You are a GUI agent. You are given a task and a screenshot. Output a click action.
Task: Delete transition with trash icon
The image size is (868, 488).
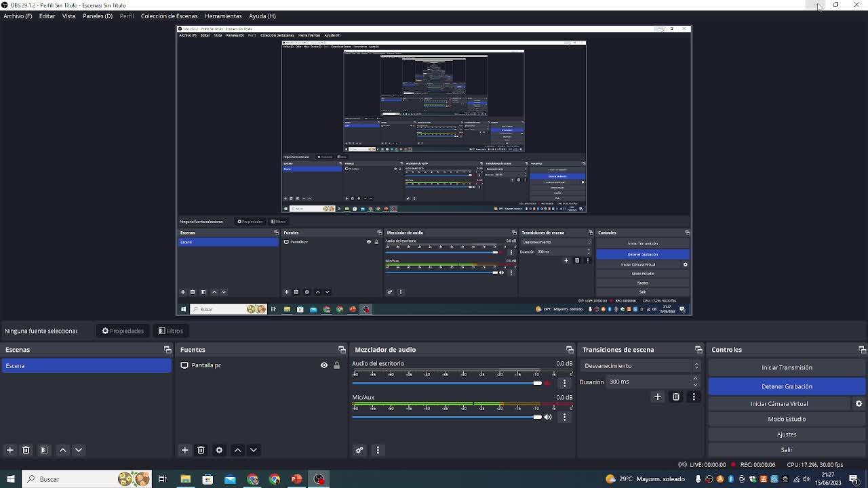[x=675, y=396]
